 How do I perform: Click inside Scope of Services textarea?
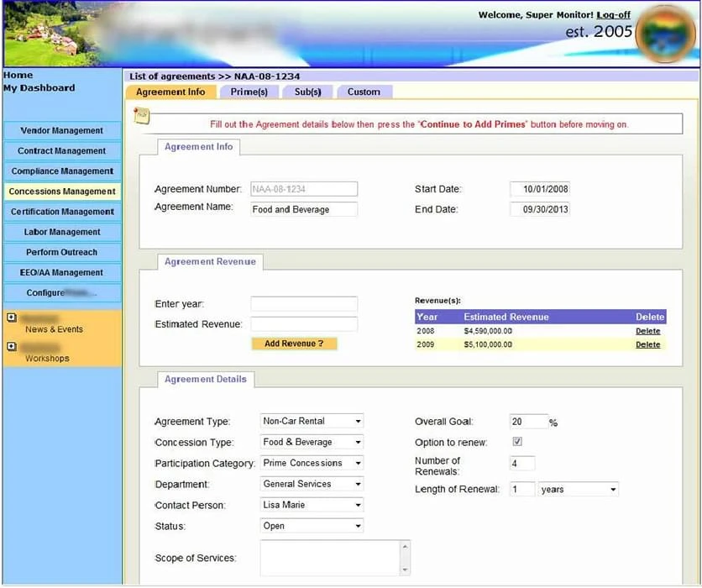pyautogui.click(x=330, y=558)
